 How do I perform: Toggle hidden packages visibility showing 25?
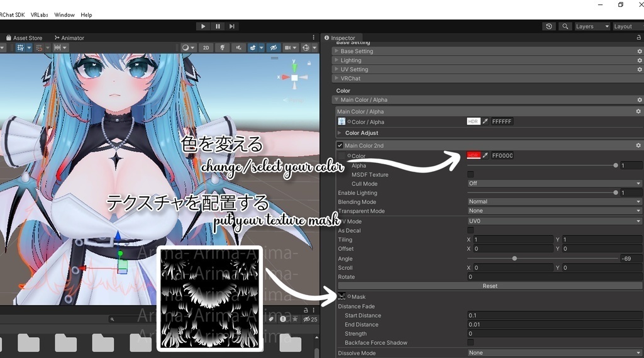(x=310, y=320)
